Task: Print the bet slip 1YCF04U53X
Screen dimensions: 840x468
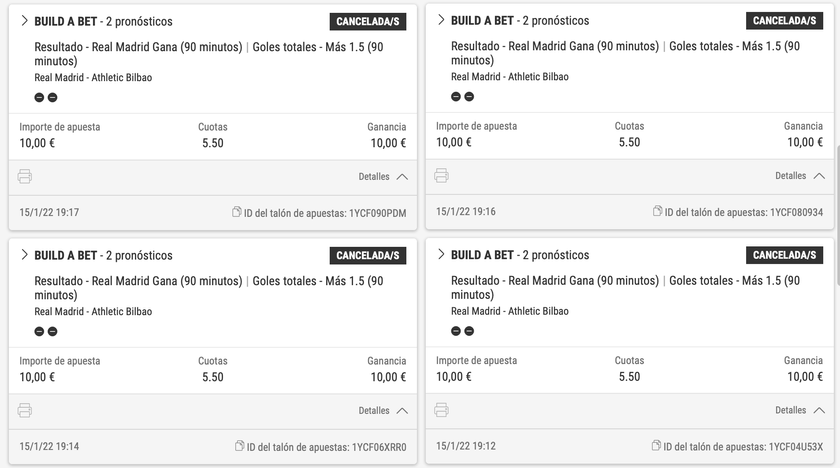Action: point(441,410)
